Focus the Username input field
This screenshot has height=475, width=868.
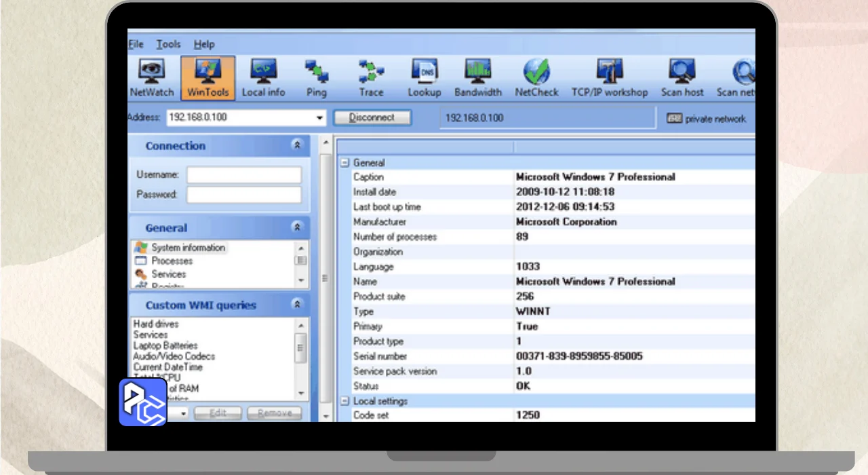coord(244,175)
